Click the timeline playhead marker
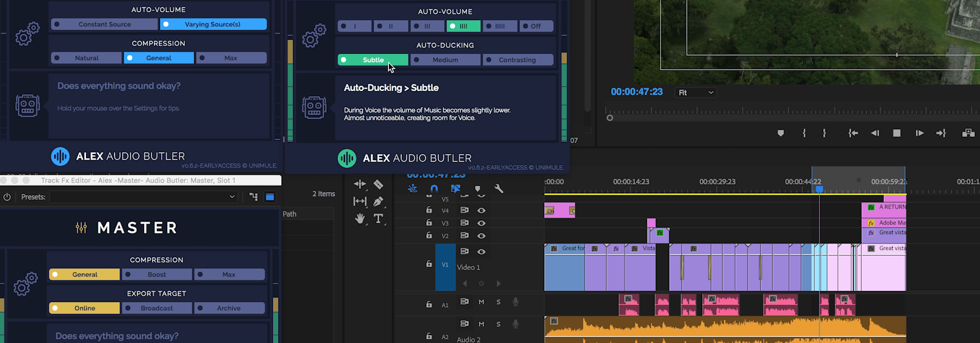 point(819,190)
